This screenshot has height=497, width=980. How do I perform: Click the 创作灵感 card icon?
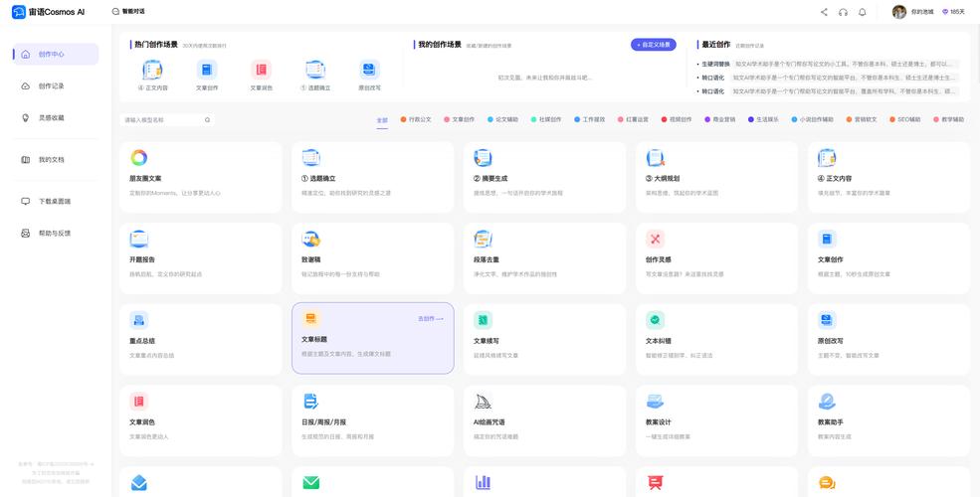(x=655, y=239)
